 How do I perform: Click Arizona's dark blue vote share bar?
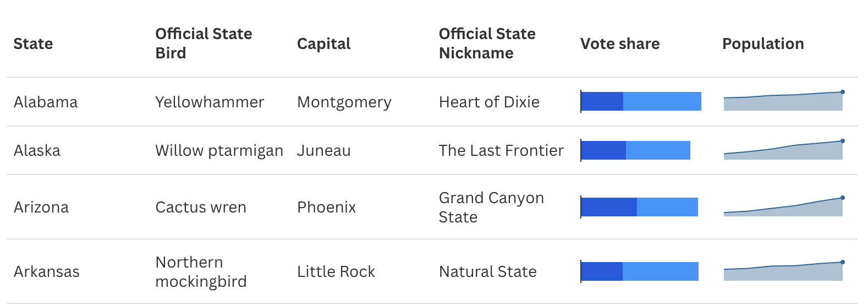(609, 207)
